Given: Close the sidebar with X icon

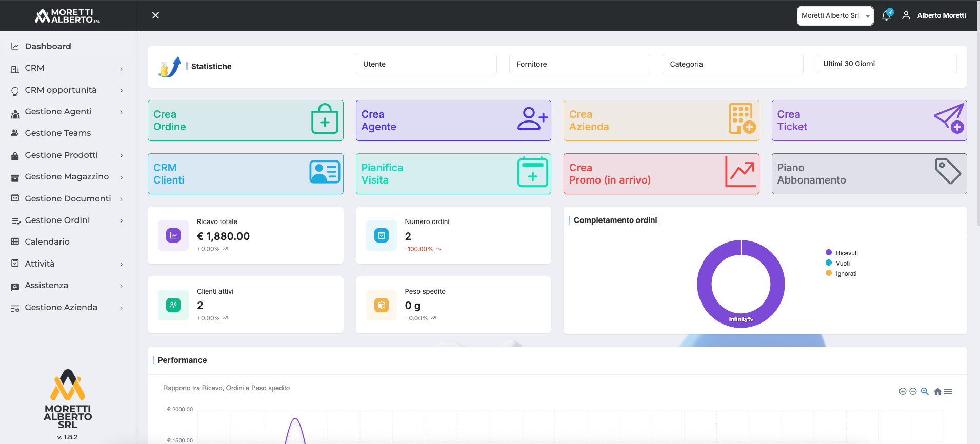Looking at the screenshot, I should coord(156,15).
